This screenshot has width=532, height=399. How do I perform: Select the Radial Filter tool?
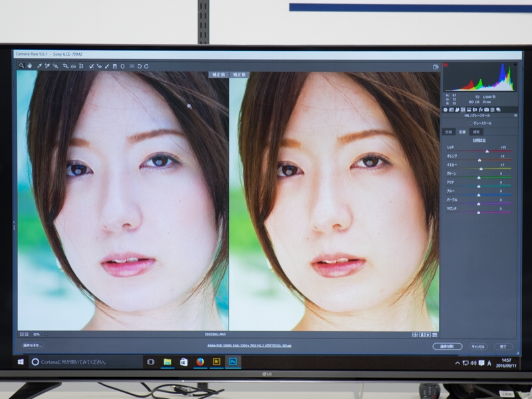(122, 66)
